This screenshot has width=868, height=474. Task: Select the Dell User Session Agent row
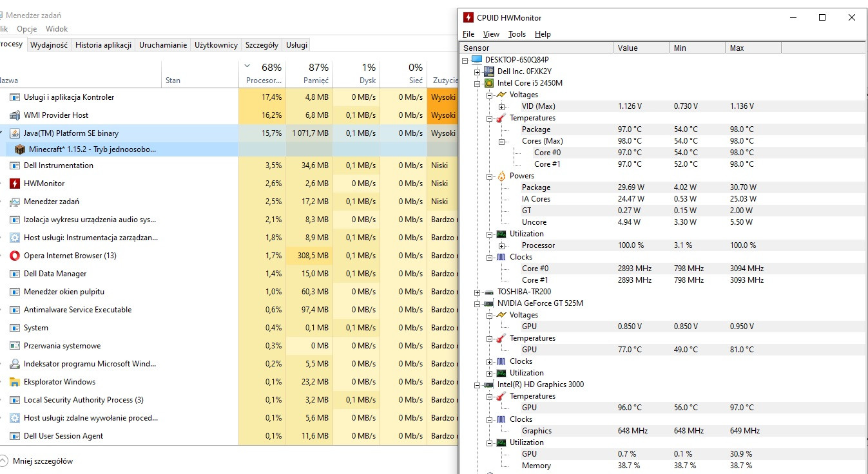coord(229,436)
